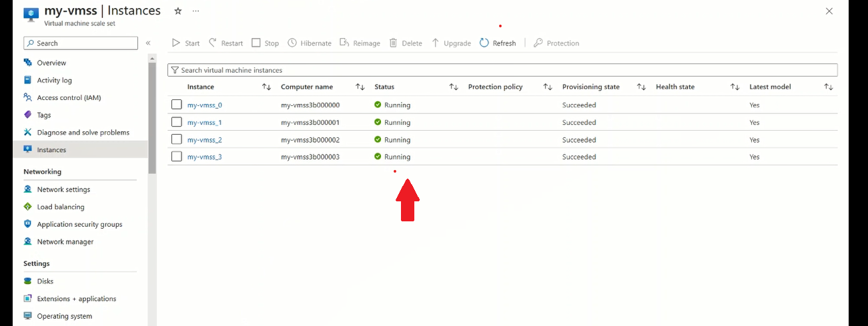
Task: Favorite my-vmss with the star icon
Action: point(177,11)
